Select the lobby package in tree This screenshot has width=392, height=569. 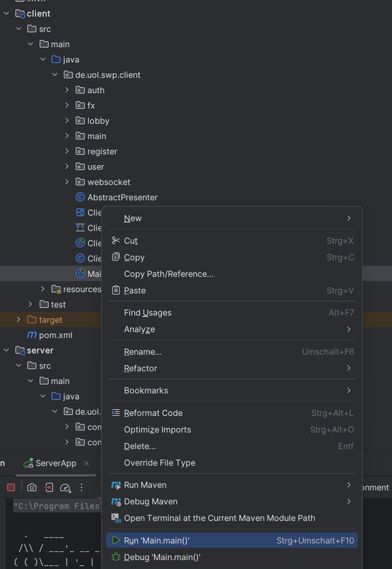98,121
